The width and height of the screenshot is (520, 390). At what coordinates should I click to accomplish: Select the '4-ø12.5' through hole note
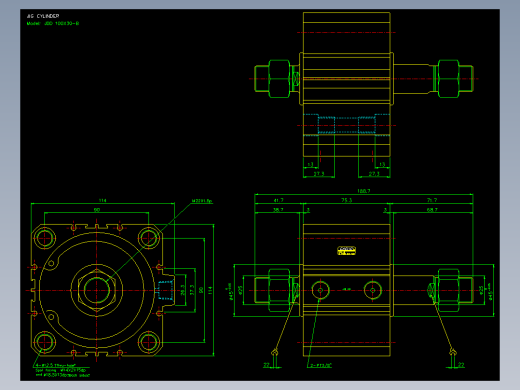coord(56,366)
